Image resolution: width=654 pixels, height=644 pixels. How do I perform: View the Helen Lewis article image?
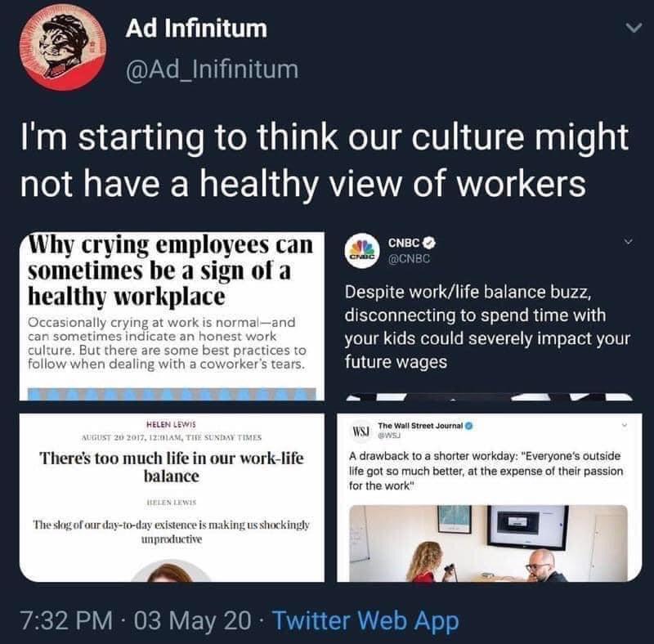pyautogui.click(x=172, y=497)
